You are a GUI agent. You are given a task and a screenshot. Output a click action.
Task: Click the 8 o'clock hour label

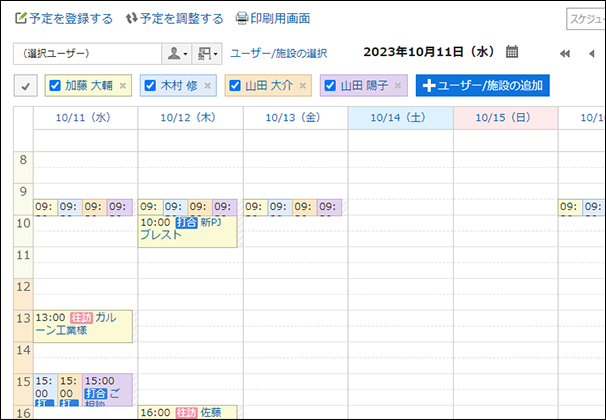pyautogui.click(x=23, y=159)
